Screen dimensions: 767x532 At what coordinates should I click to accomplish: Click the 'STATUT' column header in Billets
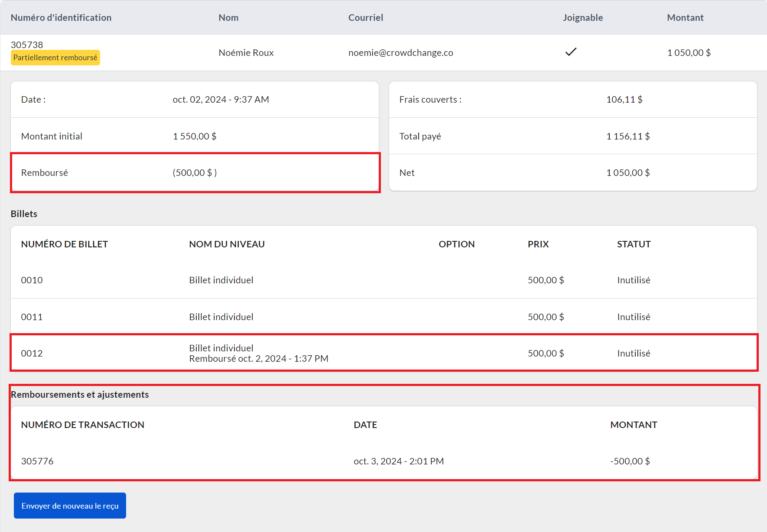point(634,244)
